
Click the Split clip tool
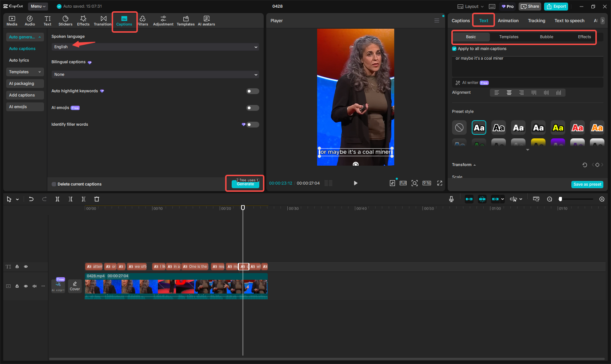point(57,199)
